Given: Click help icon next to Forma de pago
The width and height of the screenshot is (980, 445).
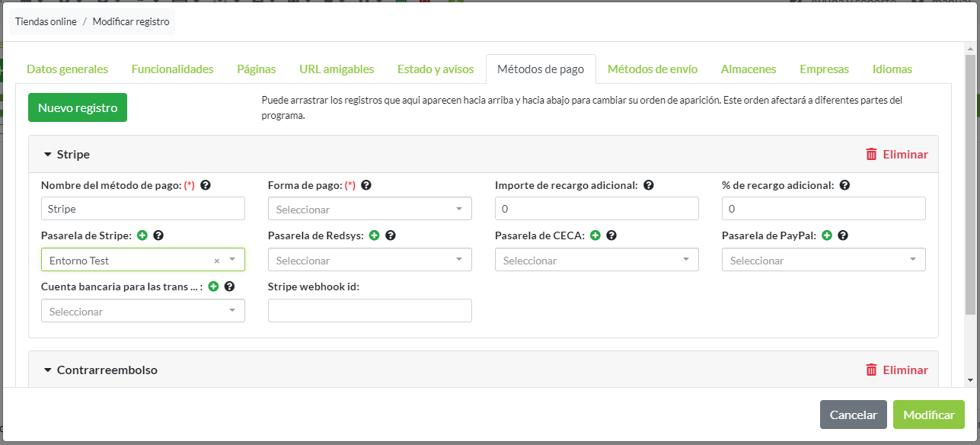Looking at the screenshot, I should point(366,185).
